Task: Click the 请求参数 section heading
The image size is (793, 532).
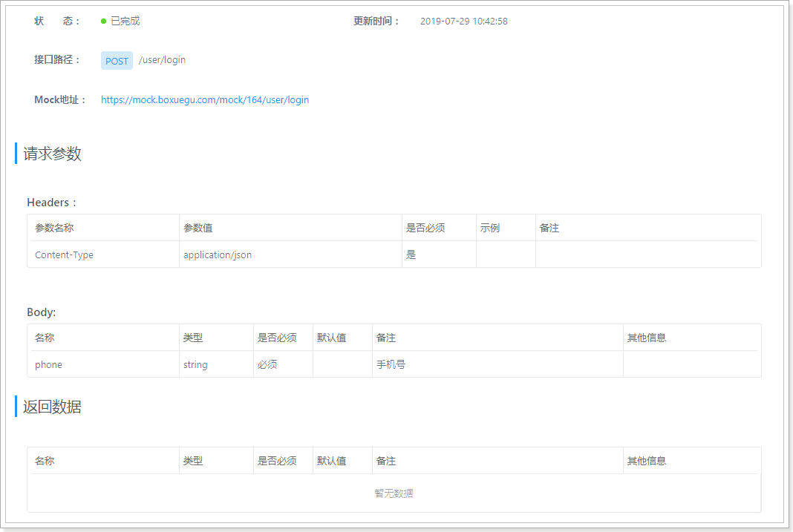Action: click(x=52, y=154)
